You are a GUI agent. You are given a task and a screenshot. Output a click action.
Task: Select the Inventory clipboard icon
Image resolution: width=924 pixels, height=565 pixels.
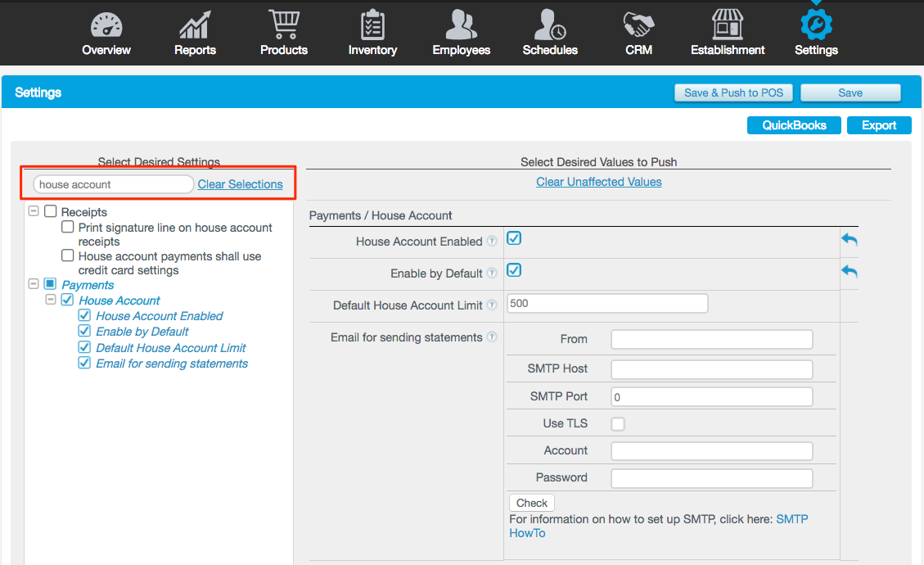pos(372,24)
